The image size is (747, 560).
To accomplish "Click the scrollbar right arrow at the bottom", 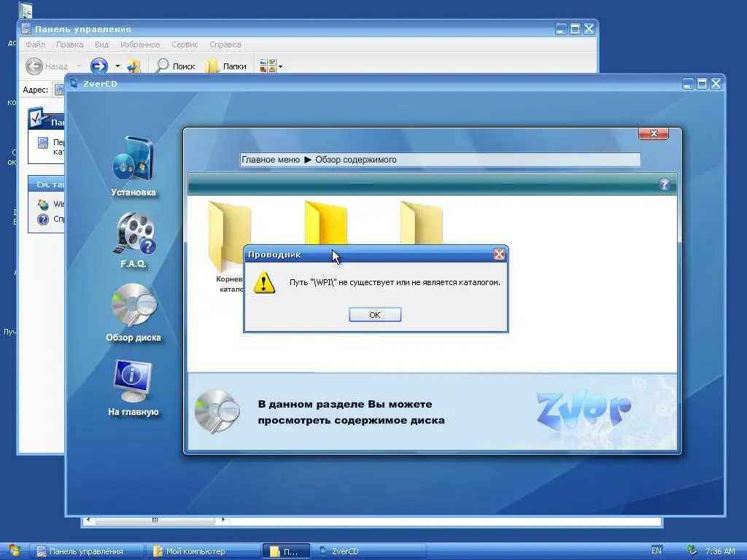I will [x=222, y=520].
